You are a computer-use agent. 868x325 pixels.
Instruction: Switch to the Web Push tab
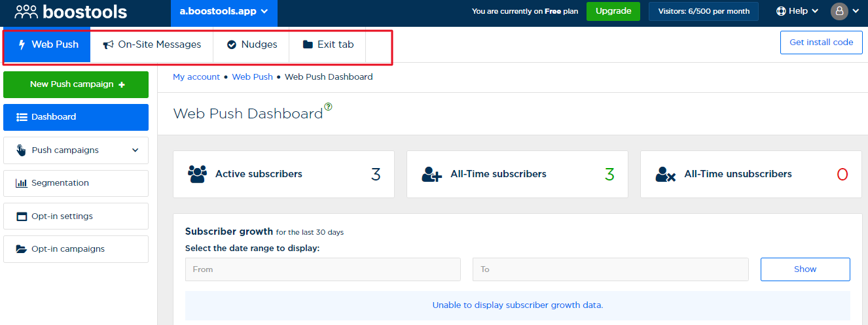(x=48, y=45)
